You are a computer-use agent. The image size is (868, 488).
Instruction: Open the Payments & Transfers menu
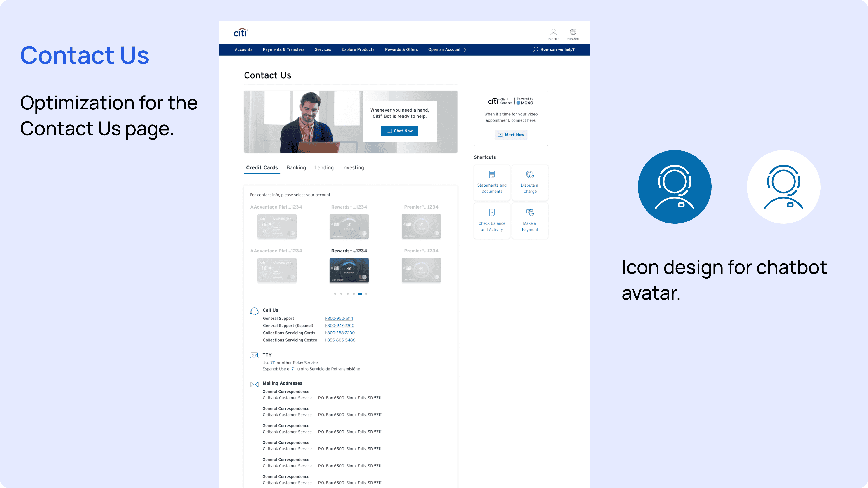click(283, 49)
